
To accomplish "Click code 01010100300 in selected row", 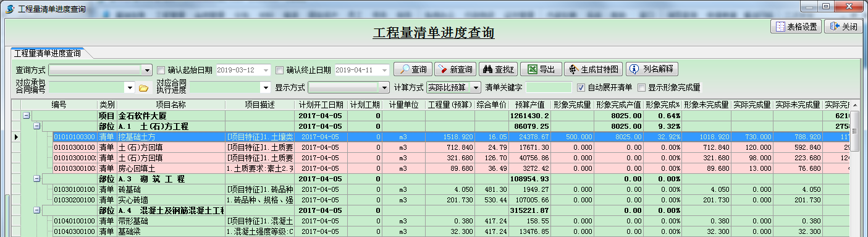I will [x=75, y=136].
